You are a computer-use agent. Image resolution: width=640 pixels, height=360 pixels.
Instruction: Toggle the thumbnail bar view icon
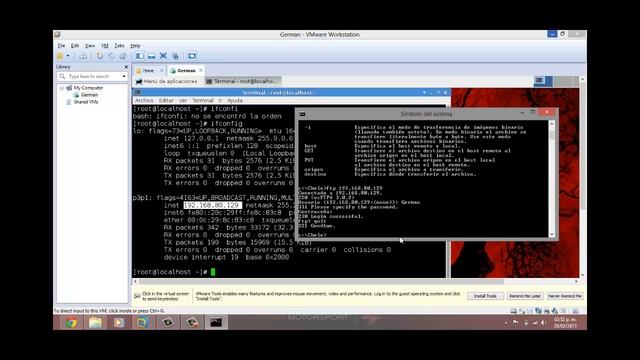151,56
